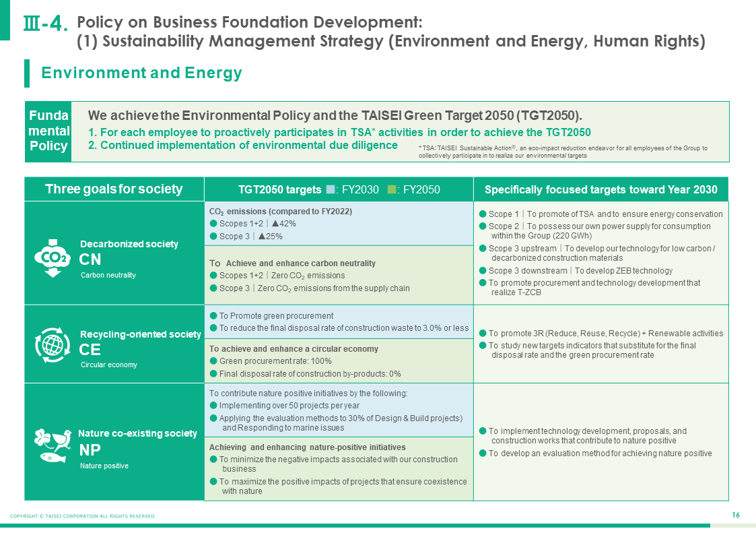Select the "Decarbonized society" label
The image size is (756, 535).
pos(129,244)
